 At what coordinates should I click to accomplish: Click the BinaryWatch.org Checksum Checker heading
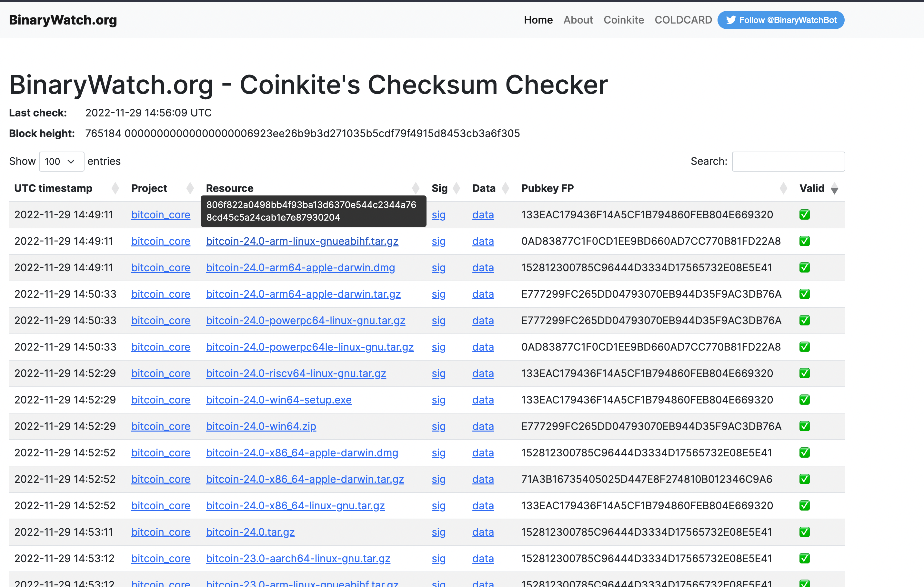pyautogui.click(x=308, y=85)
